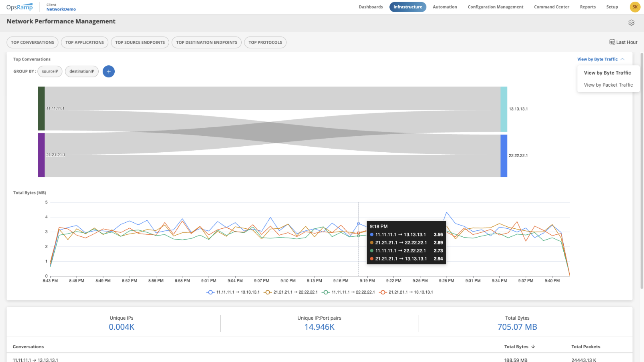Switch to Top Conversations tab
This screenshot has width=644, height=362.
tap(32, 42)
